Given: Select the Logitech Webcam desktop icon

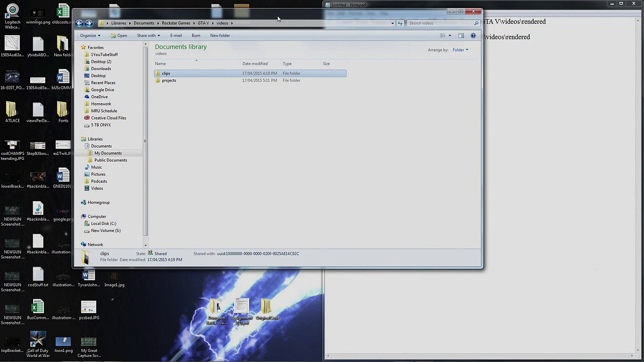Looking at the screenshot, I should pyautogui.click(x=12, y=17).
